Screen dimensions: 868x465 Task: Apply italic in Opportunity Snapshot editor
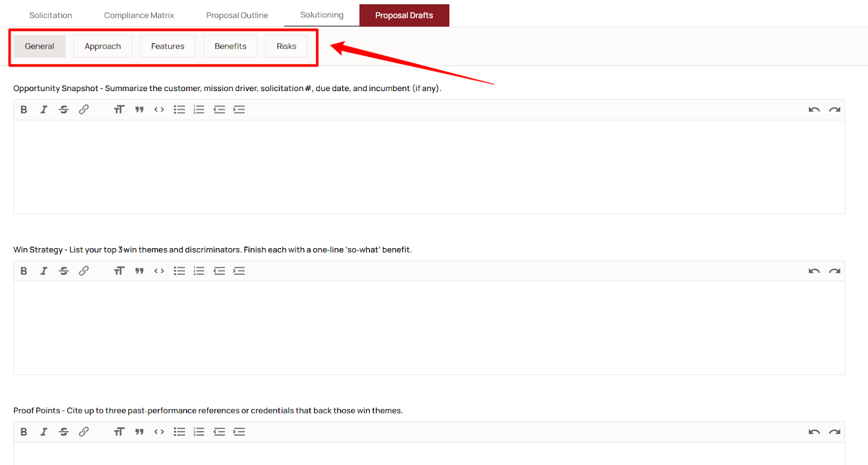[x=44, y=109]
